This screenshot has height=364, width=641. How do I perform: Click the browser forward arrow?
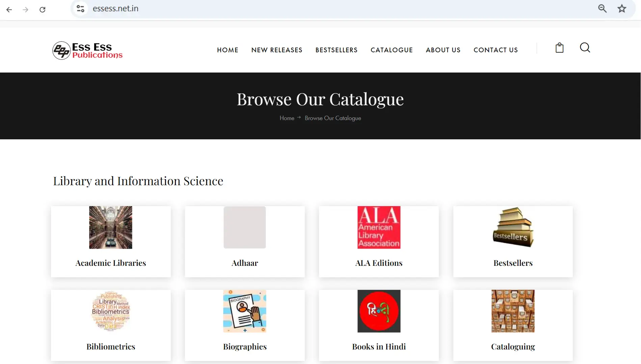click(26, 9)
